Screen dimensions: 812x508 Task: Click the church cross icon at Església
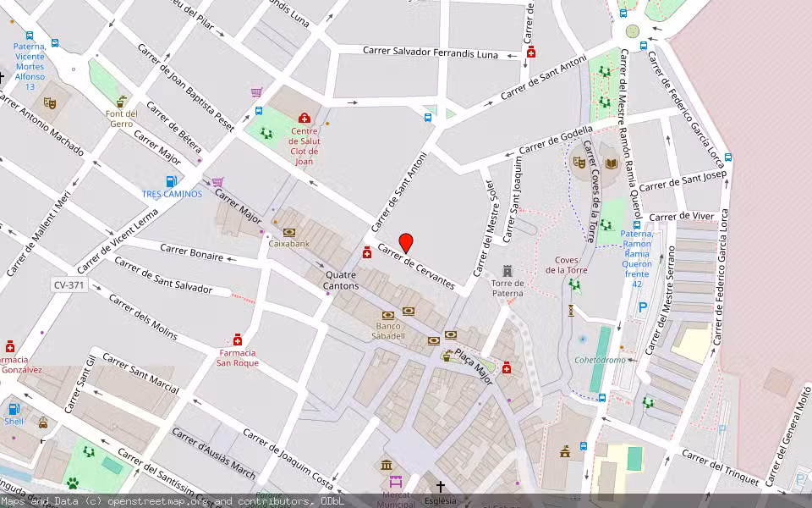442,485
